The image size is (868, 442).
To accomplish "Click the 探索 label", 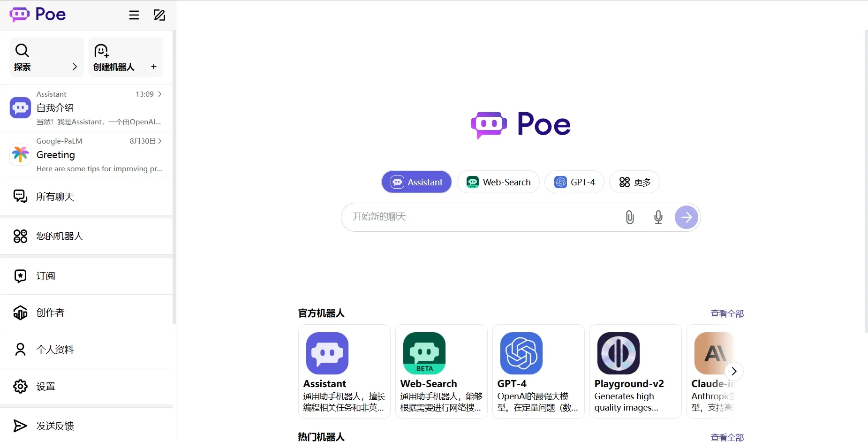I will tap(23, 67).
